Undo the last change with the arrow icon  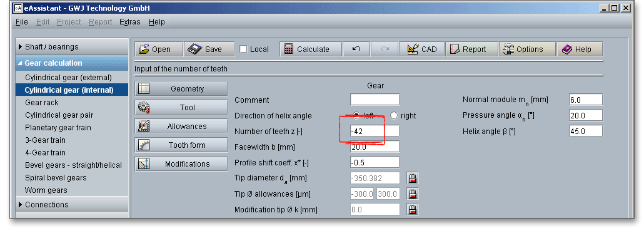tap(356, 49)
